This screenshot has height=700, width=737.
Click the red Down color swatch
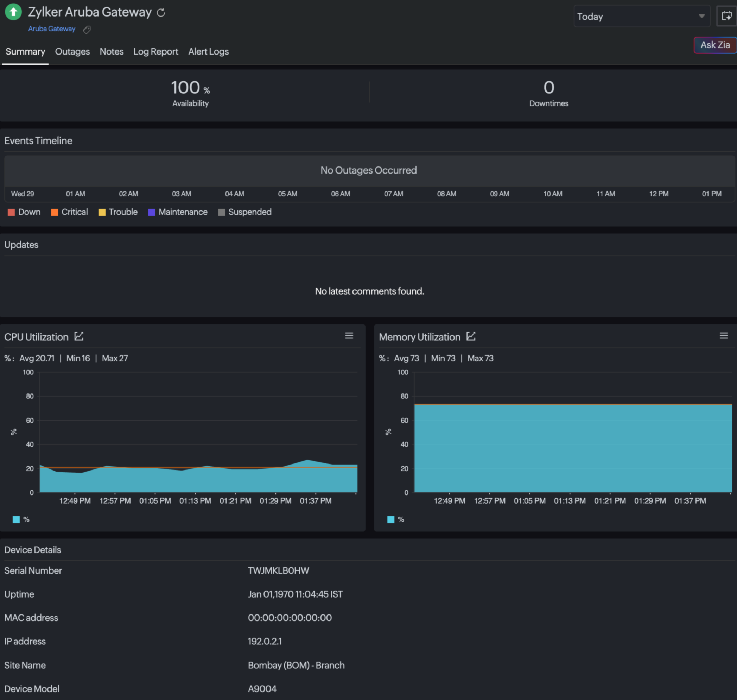tap(11, 212)
